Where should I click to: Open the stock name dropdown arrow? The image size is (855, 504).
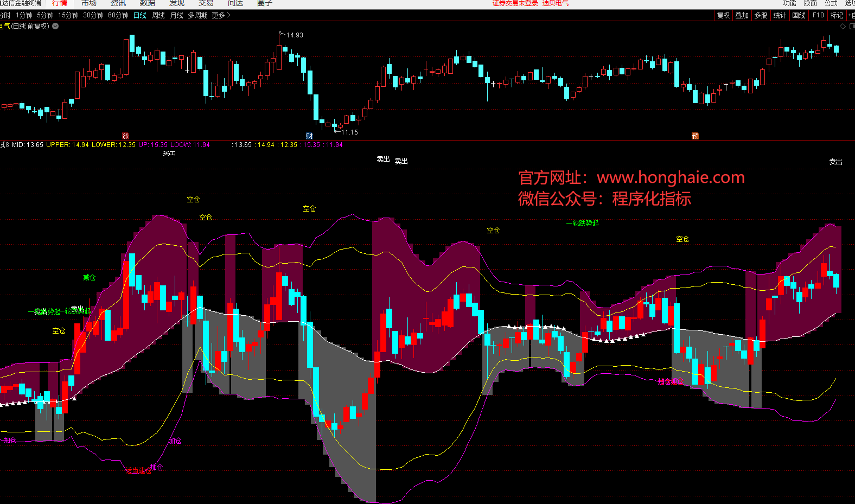(55, 26)
